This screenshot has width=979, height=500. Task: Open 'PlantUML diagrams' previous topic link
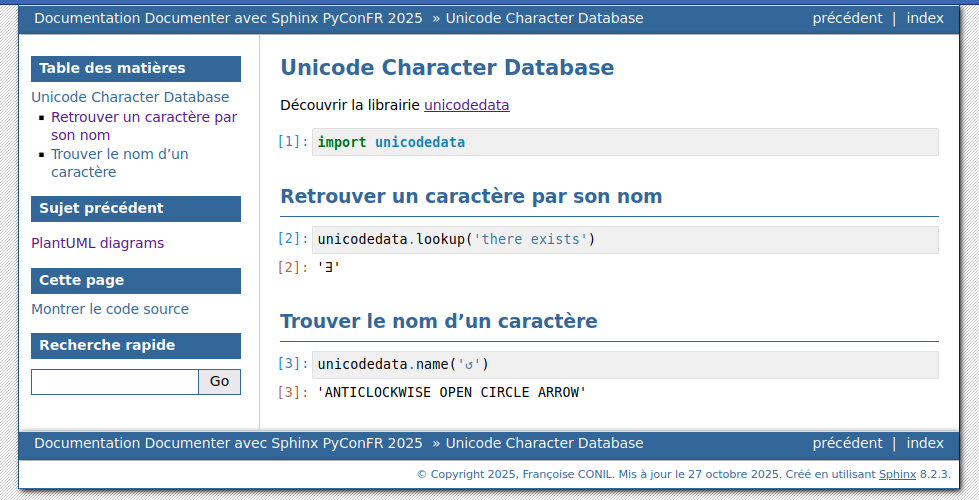97,243
